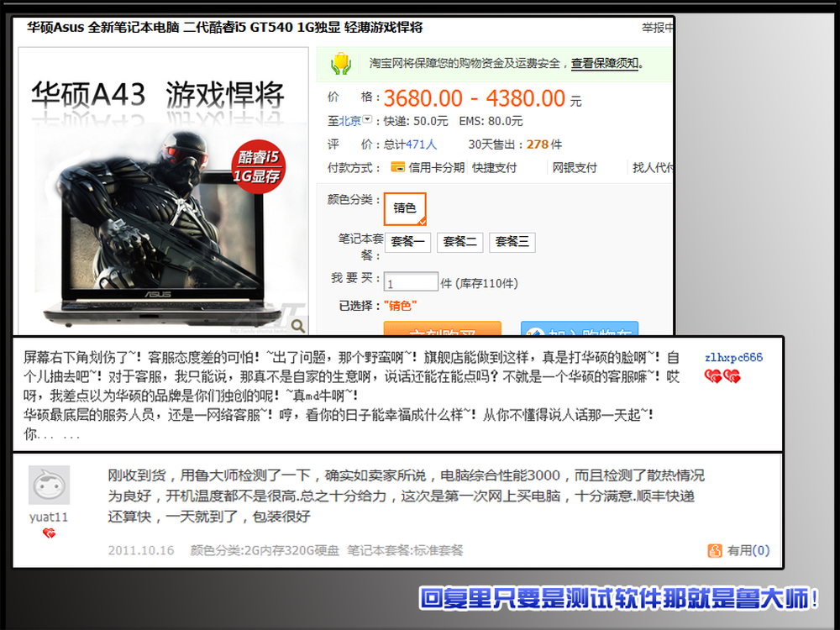Viewport: 840px width, 630px height.
Task: Click the 30天售出 278 件 sales count
Action: pyautogui.click(x=515, y=144)
